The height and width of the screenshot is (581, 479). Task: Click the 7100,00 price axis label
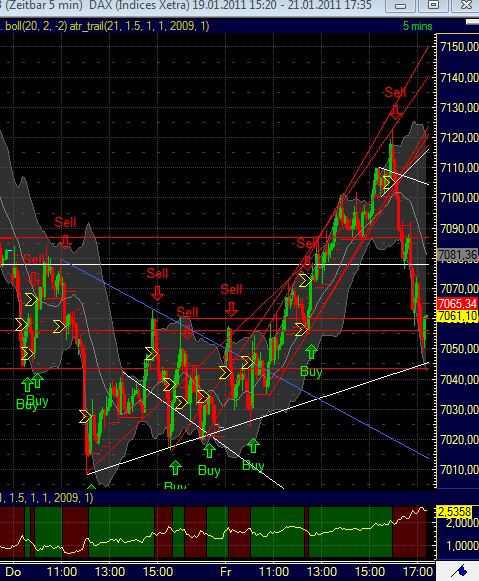[x=459, y=197]
